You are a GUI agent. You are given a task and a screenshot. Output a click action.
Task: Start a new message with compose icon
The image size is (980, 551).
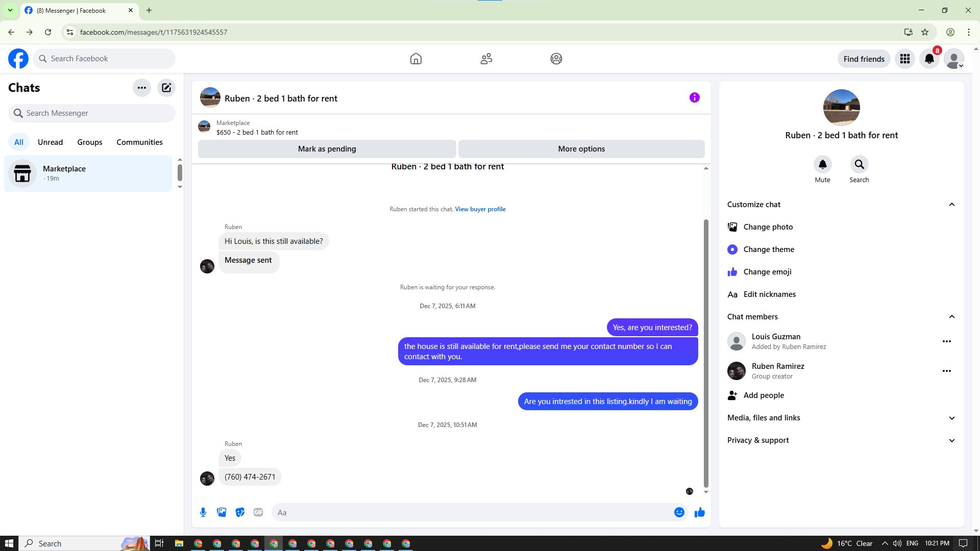(x=166, y=88)
